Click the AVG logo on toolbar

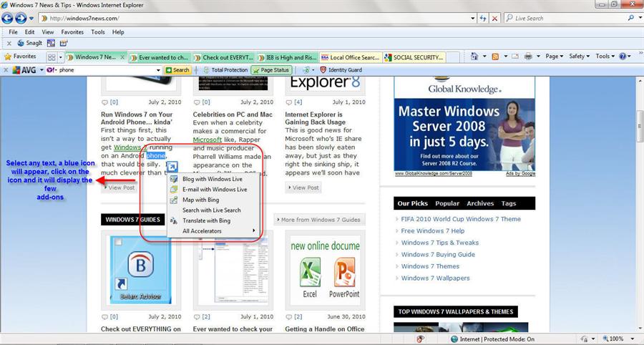[x=24, y=70]
